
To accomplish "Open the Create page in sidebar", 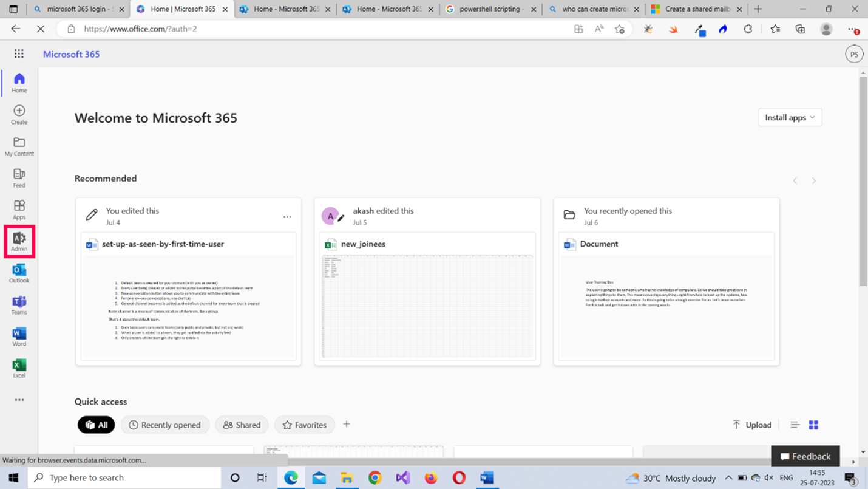I will 19,114.
